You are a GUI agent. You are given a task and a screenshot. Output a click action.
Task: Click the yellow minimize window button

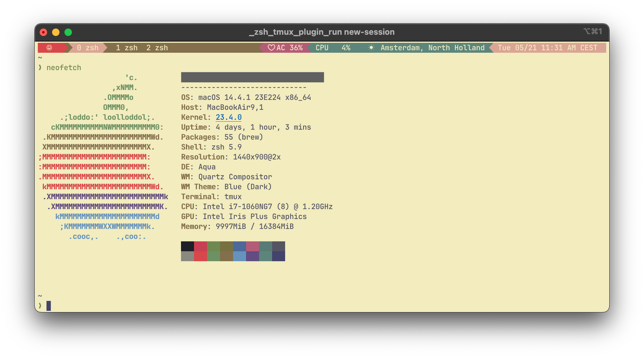tap(56, 32)
